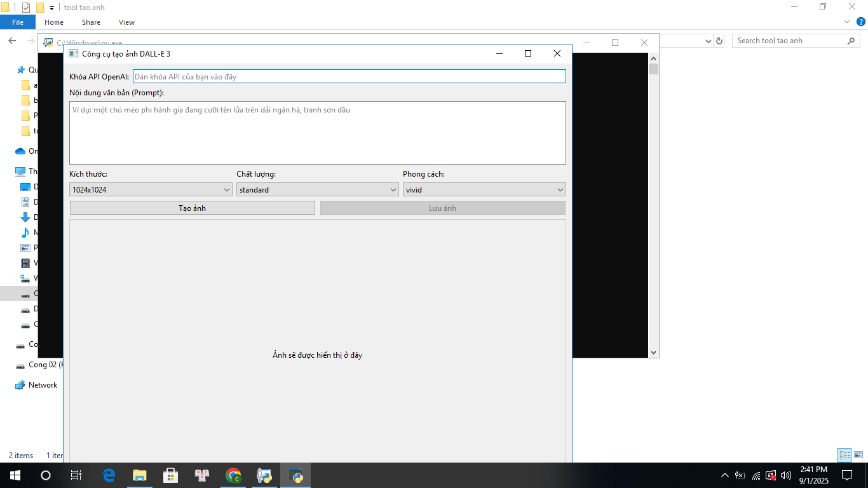Show hidden system tray icons
This screenshot has height=488, width=868.
coord(725,475)
